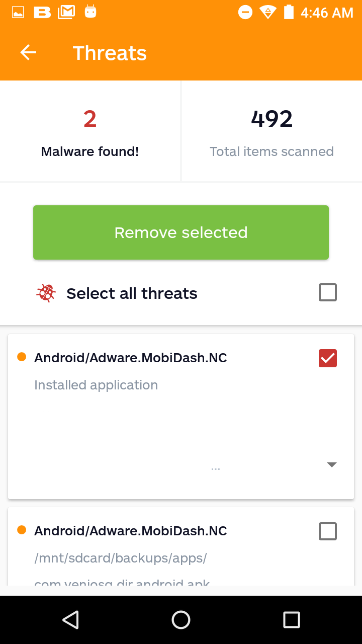Tap the do-not-disturb status icon
Image resolution: width=362 pixels, height=644 pixels.
click(x=245, y=13)
